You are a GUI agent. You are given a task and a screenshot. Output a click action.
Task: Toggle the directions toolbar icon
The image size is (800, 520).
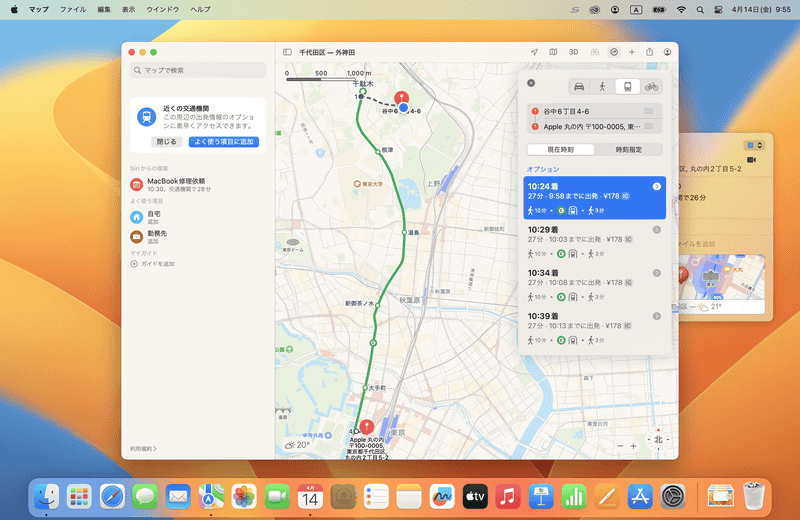[x=614, y=52]
